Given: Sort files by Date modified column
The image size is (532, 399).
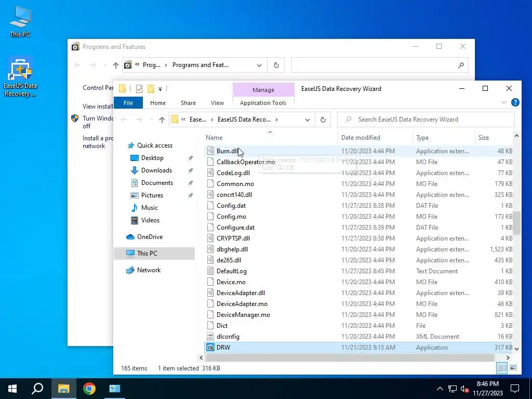Looking at the screenshot, I should [x=361, y=137].
